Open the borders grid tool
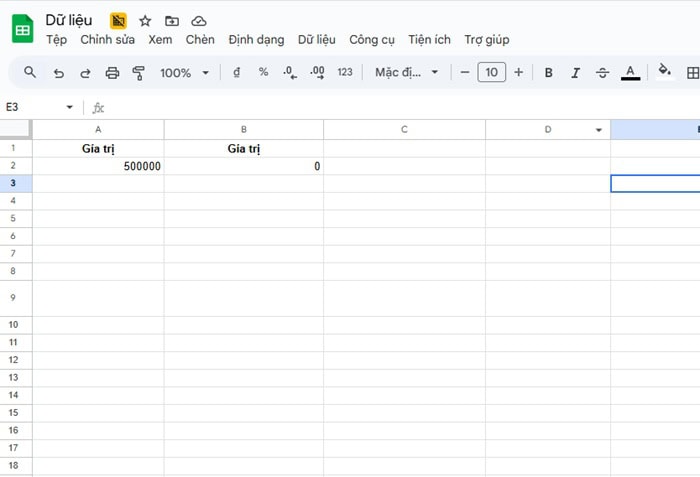Screen dimensions: 700x477 [x=693, y=72]
